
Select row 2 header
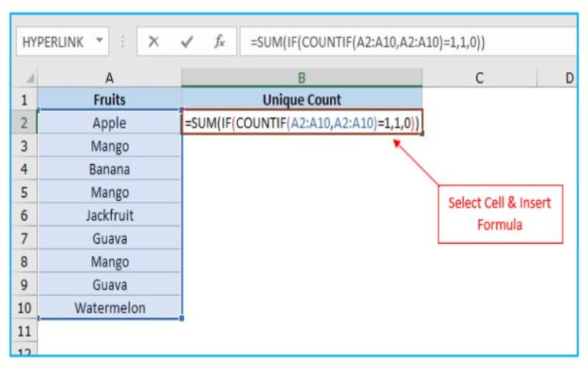pos(24,123)
